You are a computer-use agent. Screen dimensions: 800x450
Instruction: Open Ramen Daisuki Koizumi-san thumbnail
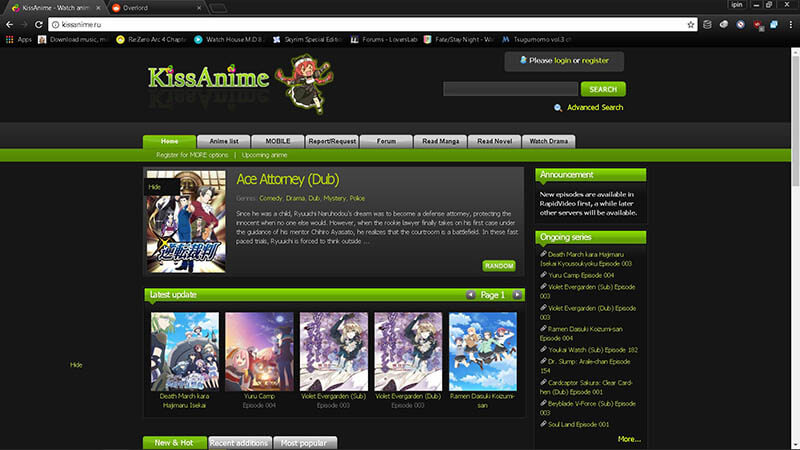(483, 352)
